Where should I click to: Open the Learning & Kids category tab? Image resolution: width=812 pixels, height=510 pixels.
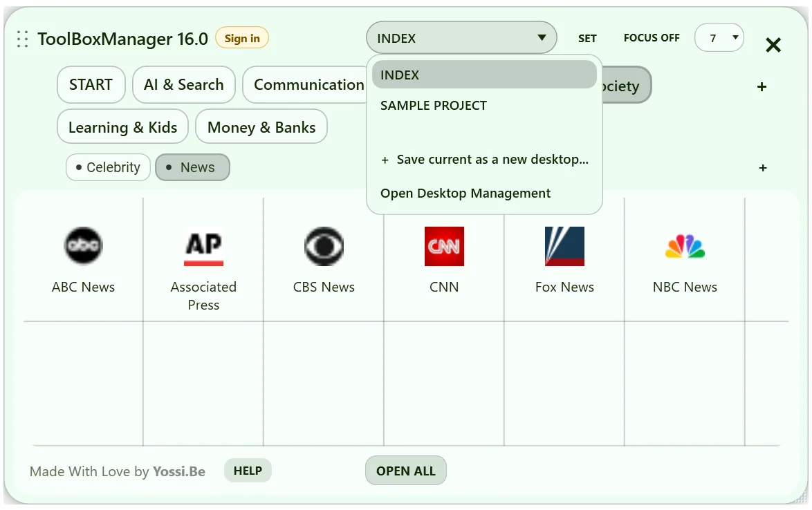click(122, 127)
